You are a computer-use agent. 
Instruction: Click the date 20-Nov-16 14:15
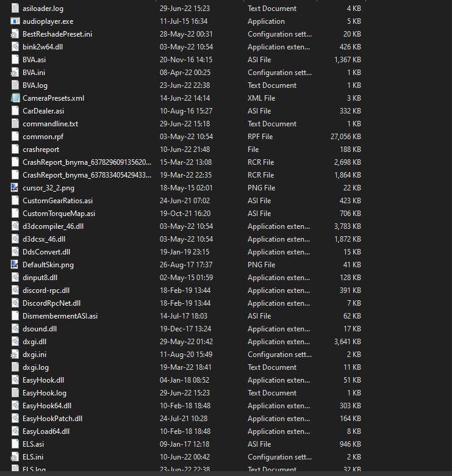pyautogui.click(x=186, y=60)
